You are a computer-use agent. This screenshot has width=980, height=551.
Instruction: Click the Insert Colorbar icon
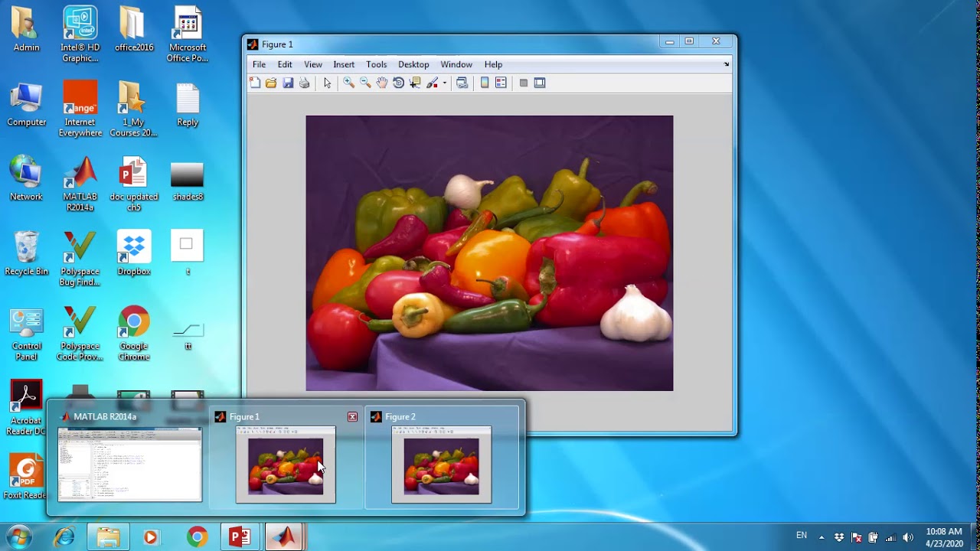coord(485,83)
